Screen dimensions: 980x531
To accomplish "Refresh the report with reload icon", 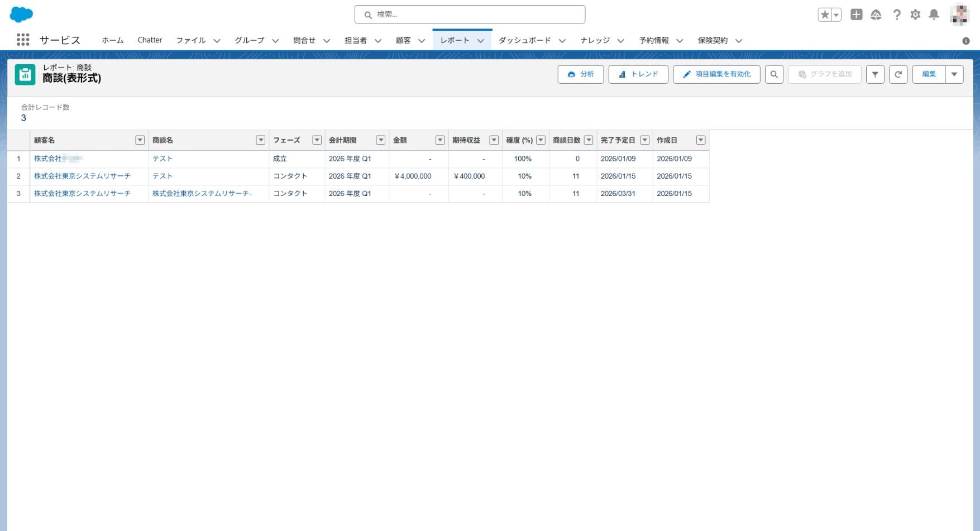I will [898, 74].
